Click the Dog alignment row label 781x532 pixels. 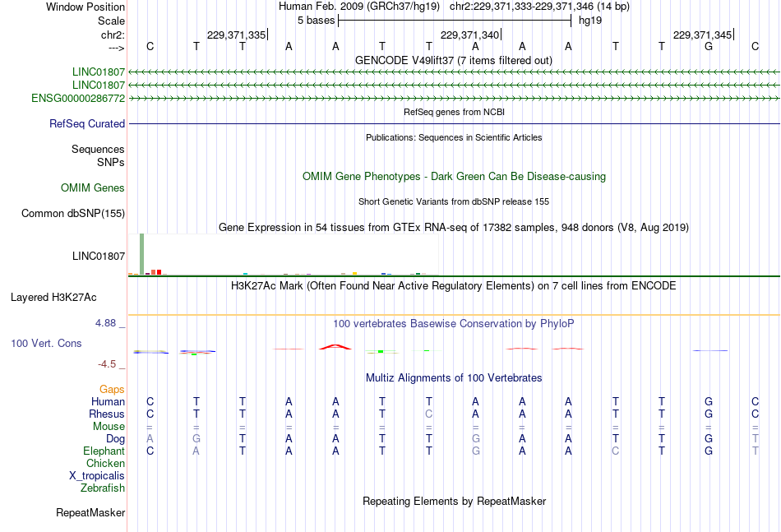[x=116, y=439]
